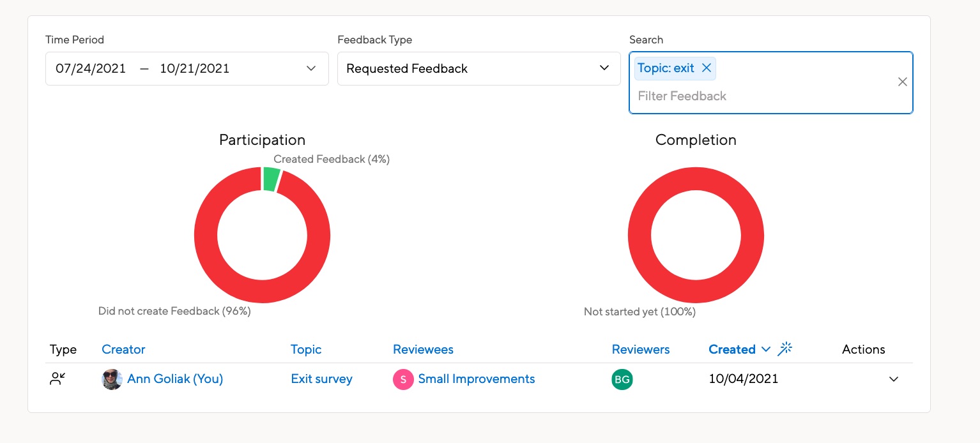Click the green Created Feedback chart segment

[270, 179]
